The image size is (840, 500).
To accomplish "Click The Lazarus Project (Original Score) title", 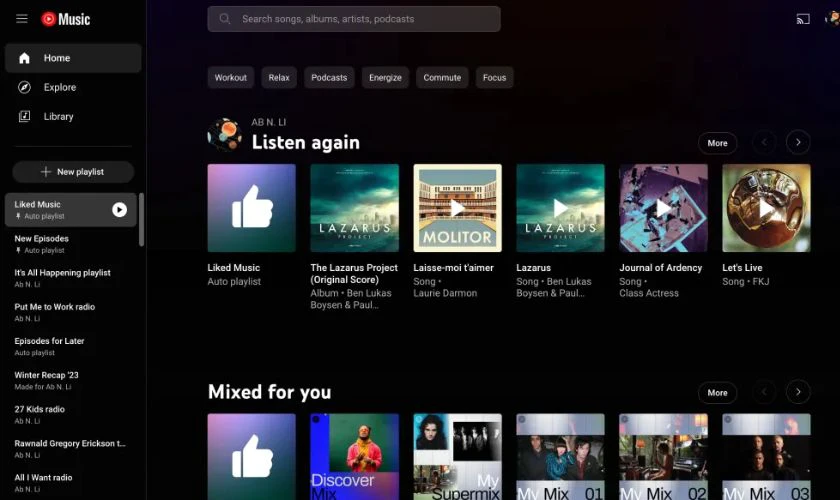I will (354, 273).
